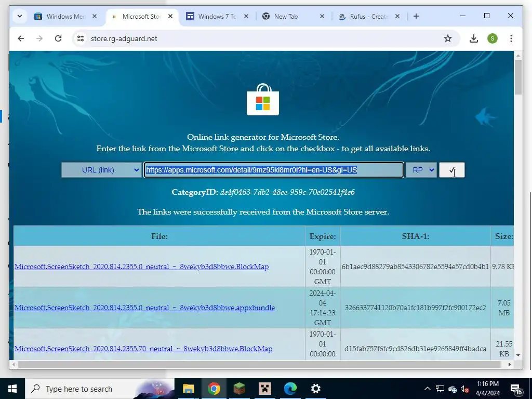Select the 2024-04-04 17:14:23 GMT expiry cell
This screenshot has height=399, width=532.
pos(323,308)
